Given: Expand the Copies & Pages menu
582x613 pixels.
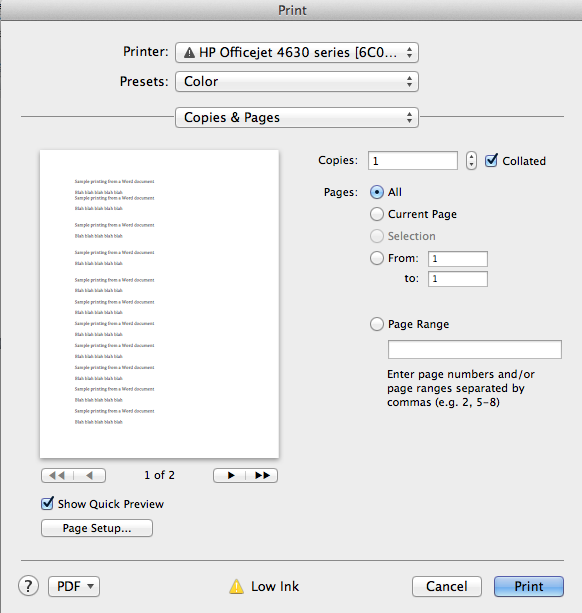Looking at the screenshot, I should click(x=297, y=117).
